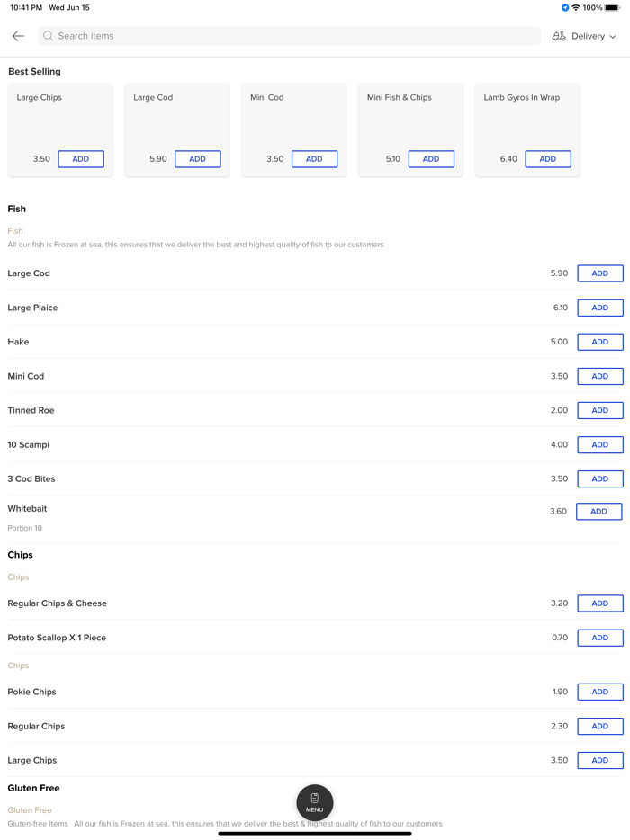Add Lamb Gyros In Wrap
Screen dimensions: 630x840
point(548,159)
